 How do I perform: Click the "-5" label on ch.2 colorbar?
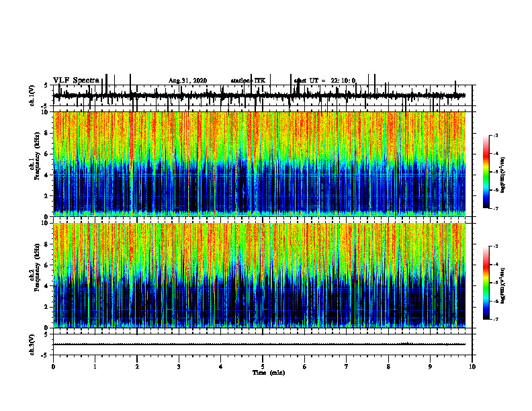point(495,283)
